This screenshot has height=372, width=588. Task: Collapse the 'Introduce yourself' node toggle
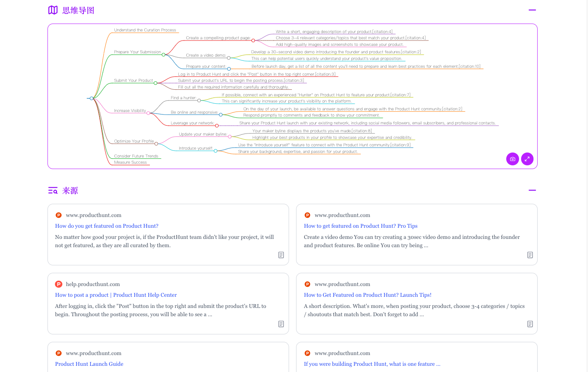[216, 151]
